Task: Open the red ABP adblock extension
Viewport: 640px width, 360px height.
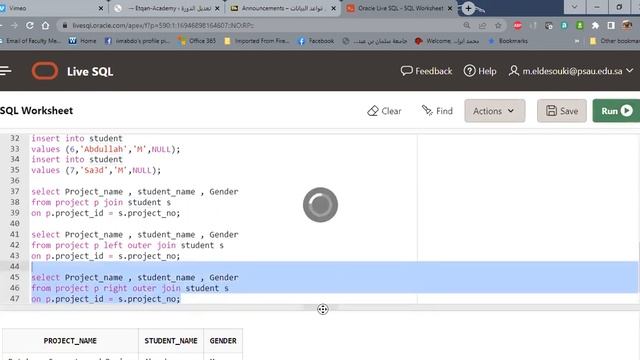Action: click(518, 25)
